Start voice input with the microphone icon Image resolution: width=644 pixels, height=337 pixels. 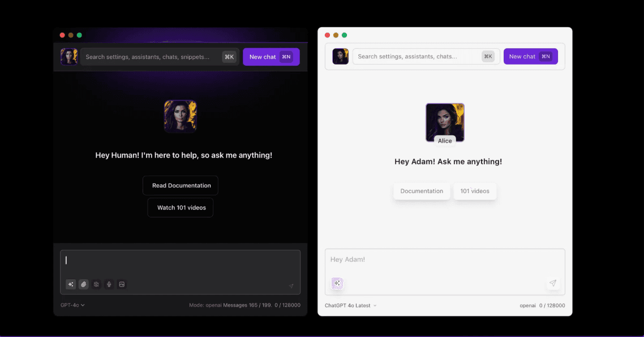click(x=109, y=284)
